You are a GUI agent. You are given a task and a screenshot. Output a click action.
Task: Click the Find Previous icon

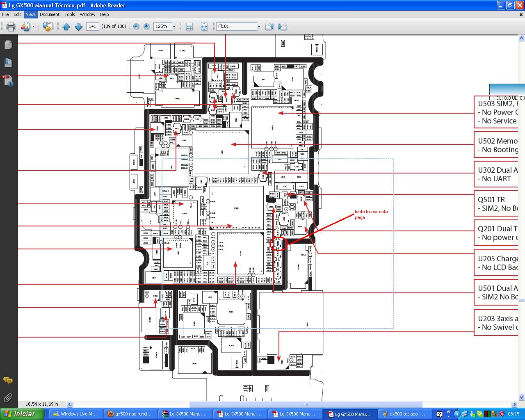pyautogui.click(x=269, y=27)
